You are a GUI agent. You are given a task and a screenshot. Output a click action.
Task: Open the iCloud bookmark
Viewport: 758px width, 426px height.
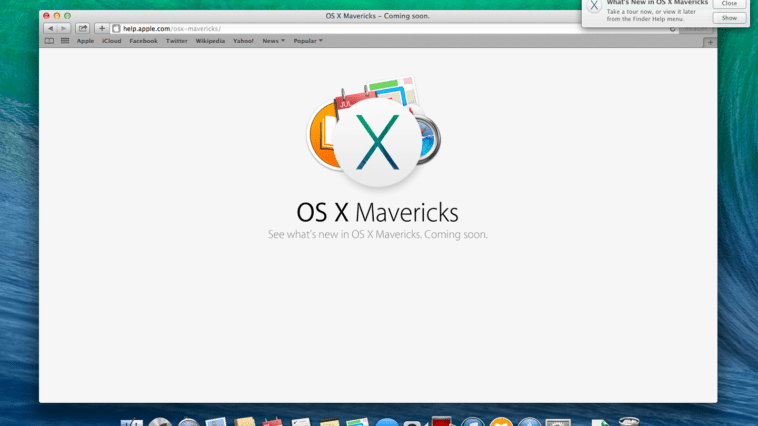pos(111,41)
